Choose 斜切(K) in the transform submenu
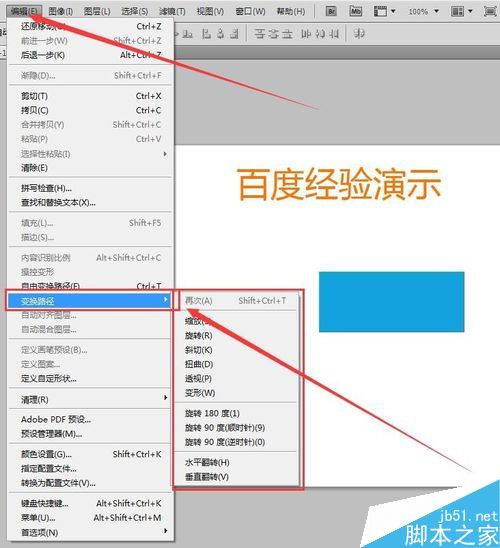The width and height of the screenshot is (500, 548). [x=236, y=350]
